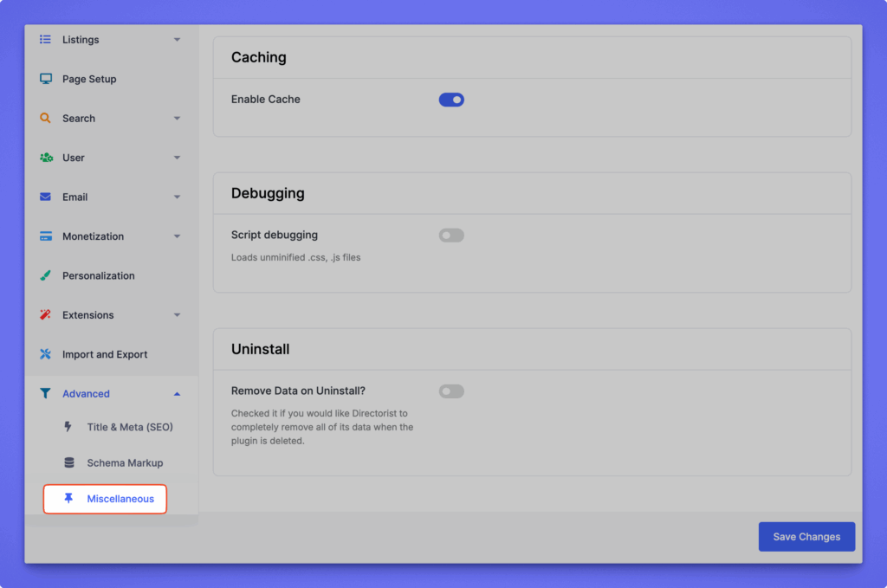Image resolution: width=887 pixels, height=588 pixels.
Task: Open Title & Meta (SEO) settings
Action: pos(129,427)
